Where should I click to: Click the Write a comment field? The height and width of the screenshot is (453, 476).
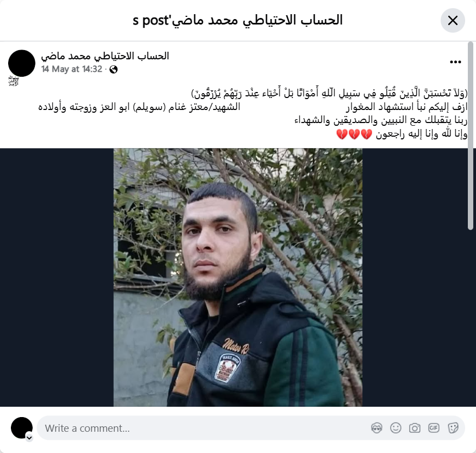pos(251,428)
